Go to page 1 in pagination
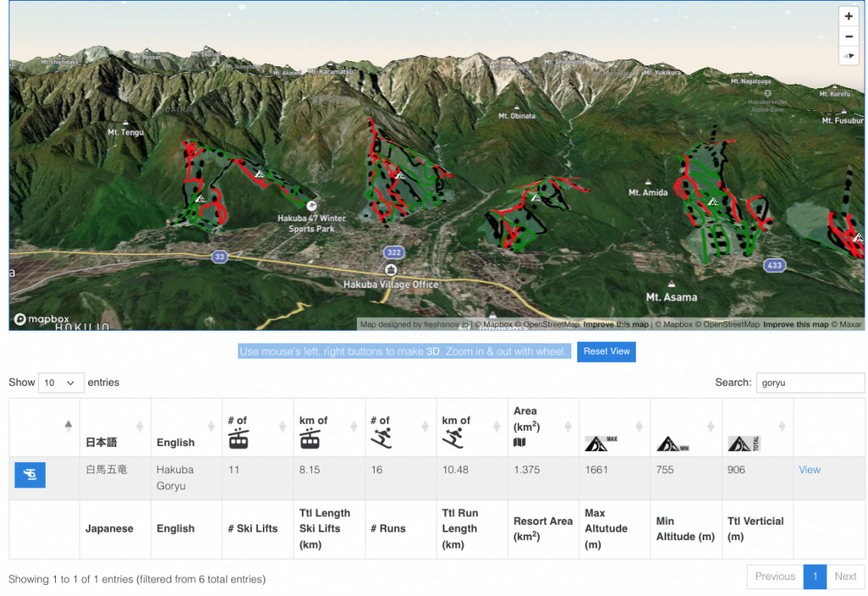This screenshot has height=596, width=868. tap(815, 577)
